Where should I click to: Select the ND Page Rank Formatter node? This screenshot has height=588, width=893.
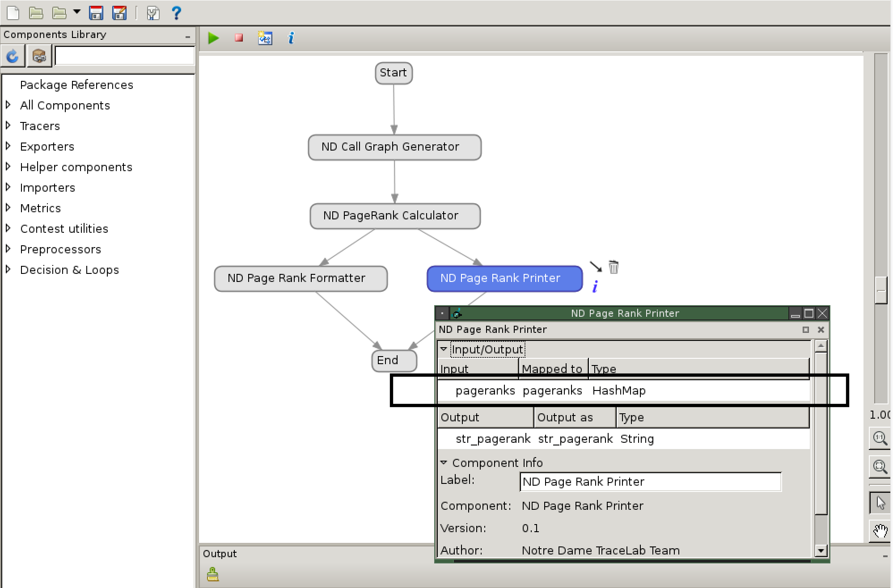(x=301, y=278)
